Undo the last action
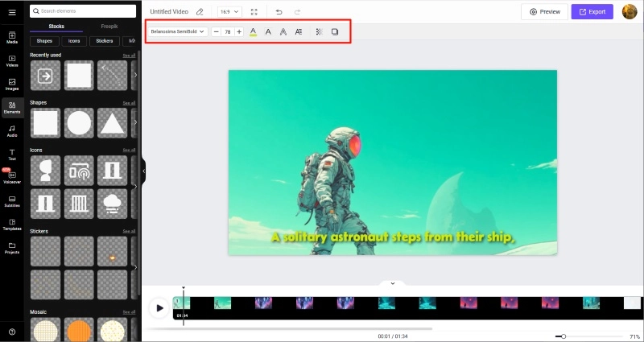This screenshot has height=342, width=644. coord(279,12)
